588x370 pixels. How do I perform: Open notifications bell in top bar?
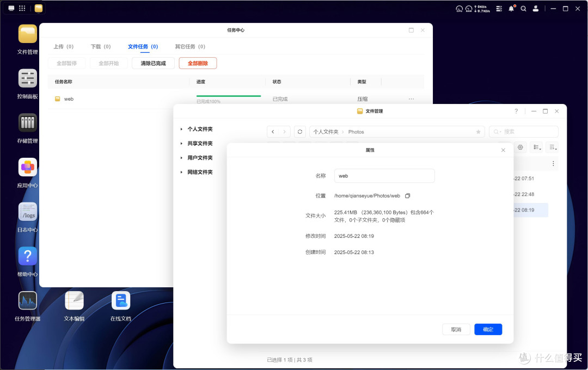511,8
